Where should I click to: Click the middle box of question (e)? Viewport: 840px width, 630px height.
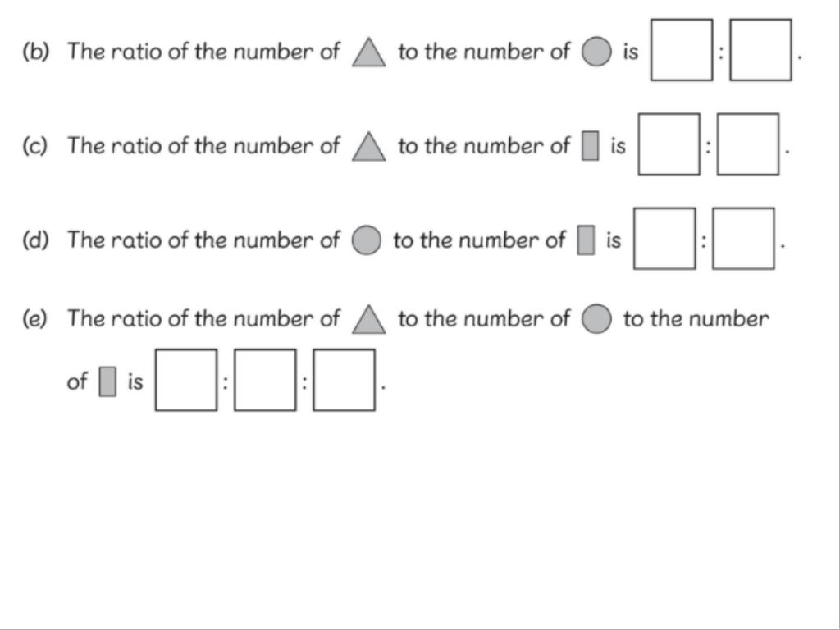(x=265, y=380)
